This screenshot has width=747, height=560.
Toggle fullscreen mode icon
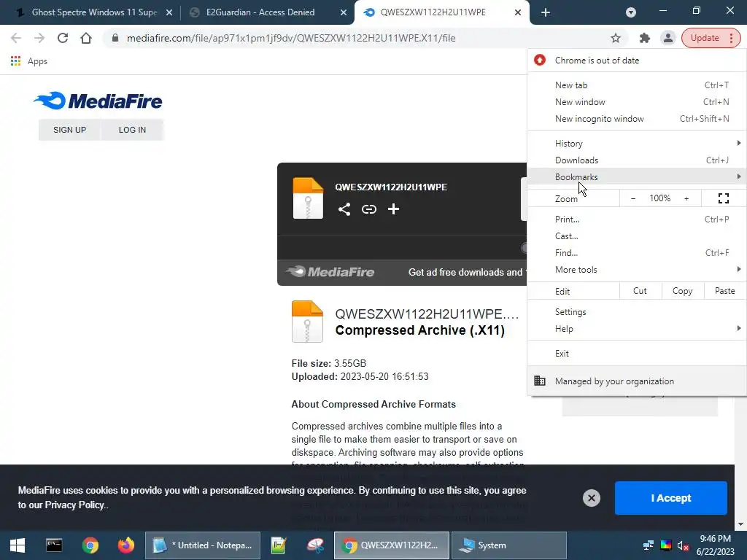(x=723, y=198)
